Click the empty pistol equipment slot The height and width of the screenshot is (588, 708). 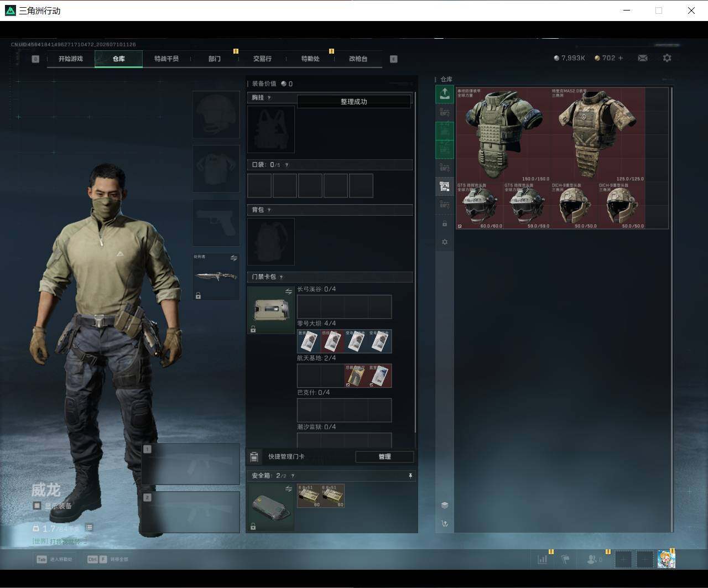click(216, 223)
